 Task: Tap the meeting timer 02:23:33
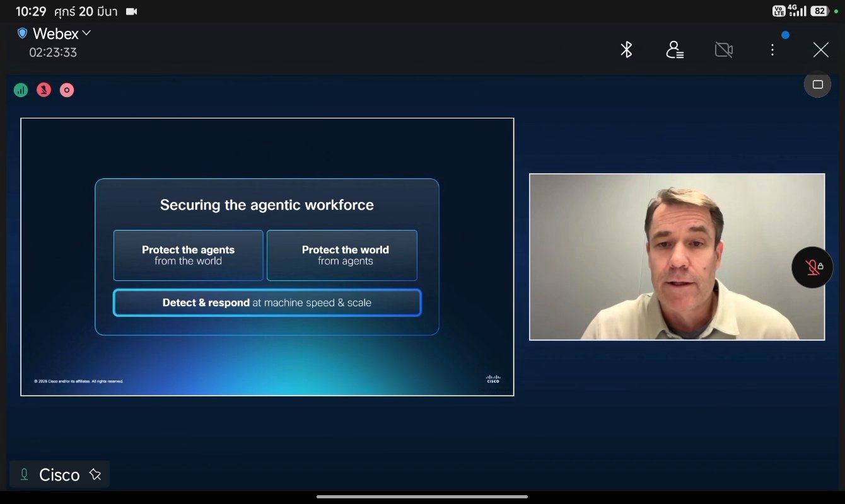(x=53, y=52)
